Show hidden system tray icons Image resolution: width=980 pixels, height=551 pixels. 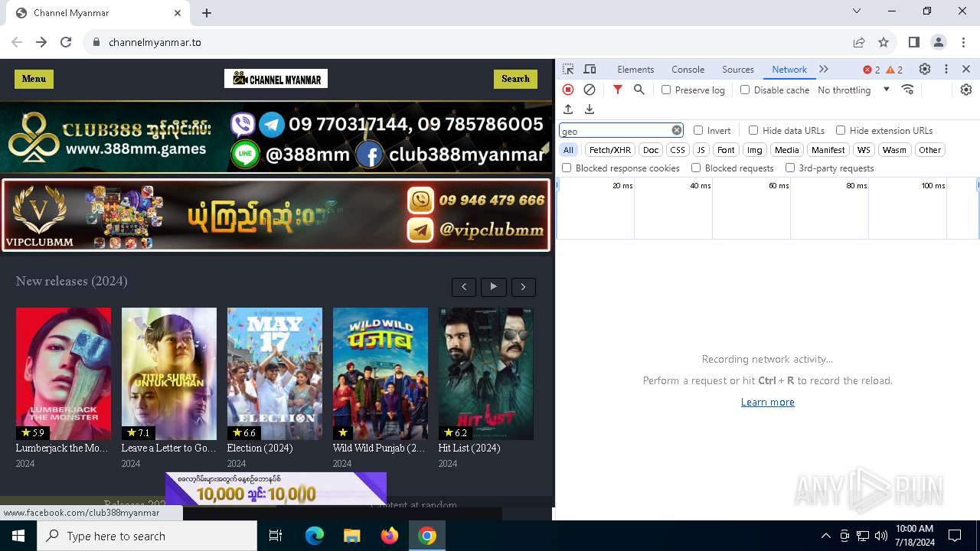[825, 536]
